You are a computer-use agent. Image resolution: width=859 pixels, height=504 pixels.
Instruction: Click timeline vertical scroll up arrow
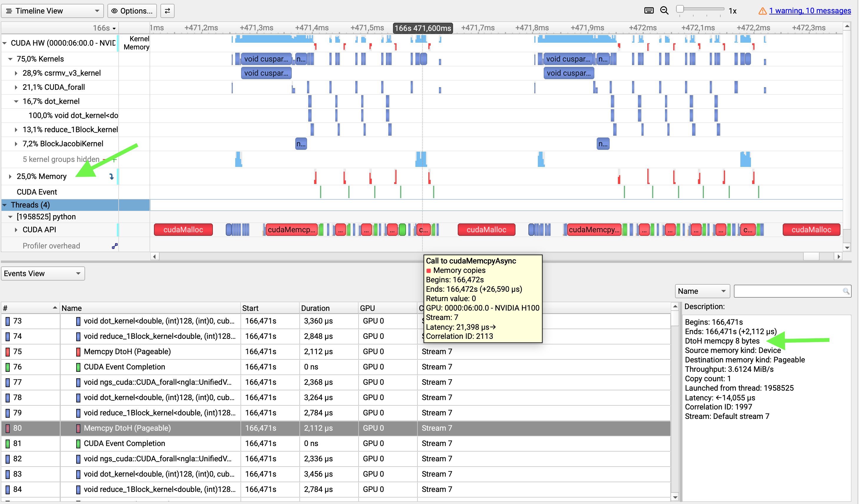[847, 26]
